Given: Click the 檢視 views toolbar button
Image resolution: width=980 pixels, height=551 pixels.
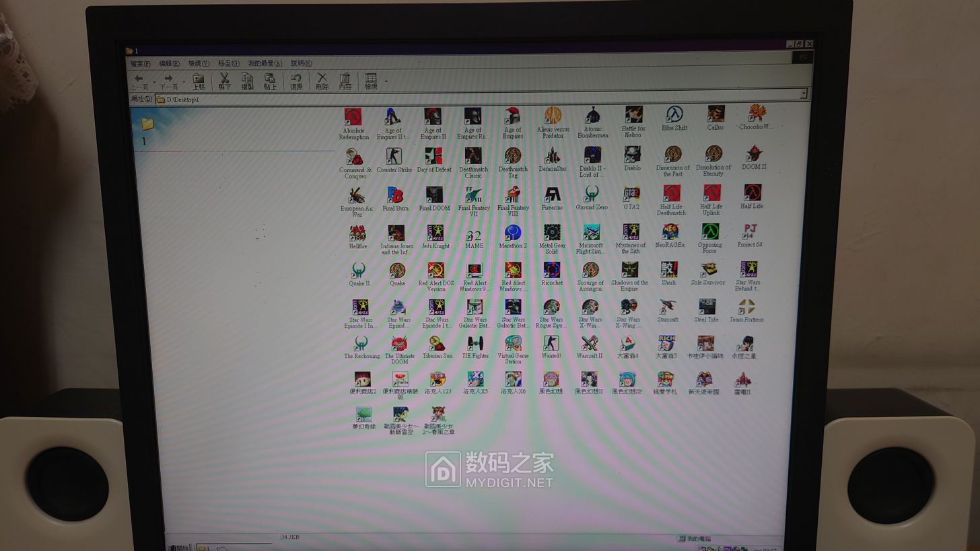Looking at the screenshot, I should click(371, 81).
